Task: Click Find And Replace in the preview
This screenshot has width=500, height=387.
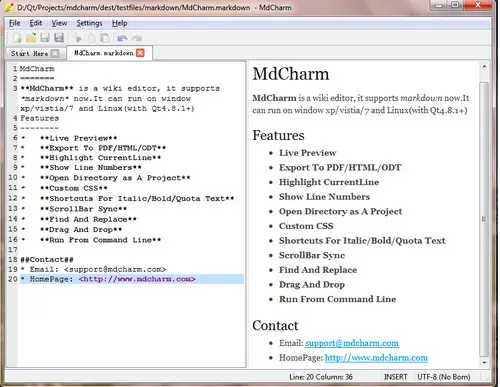Action: 318,270
